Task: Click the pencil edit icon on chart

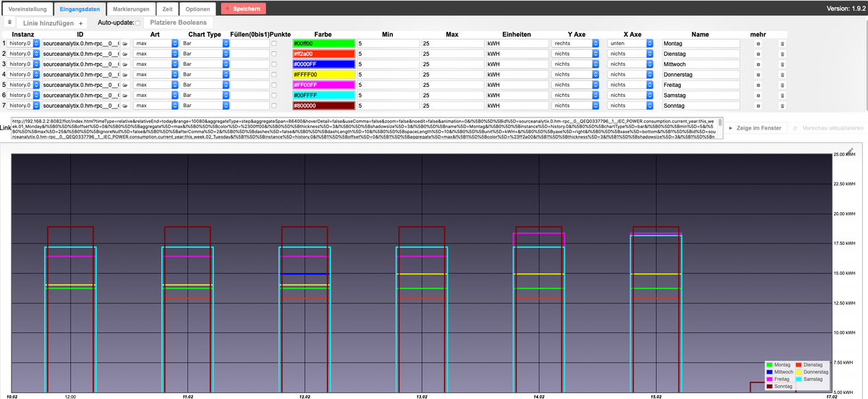Action: pos(851,151)
